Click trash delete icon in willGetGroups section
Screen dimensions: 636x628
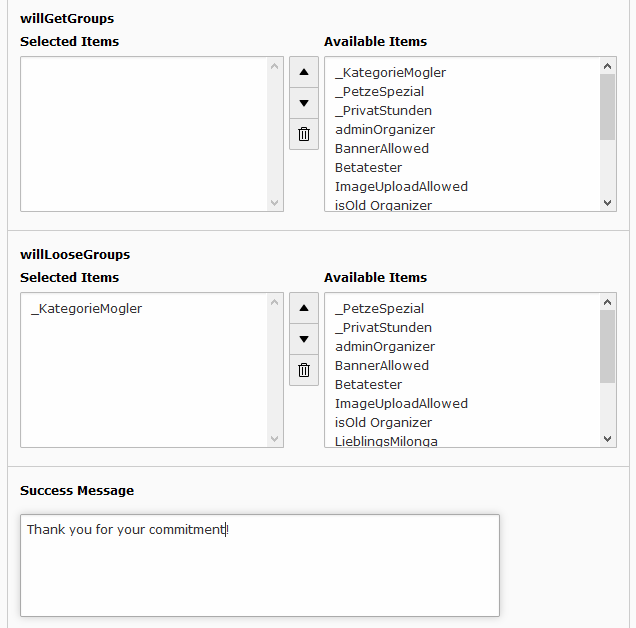304,134
